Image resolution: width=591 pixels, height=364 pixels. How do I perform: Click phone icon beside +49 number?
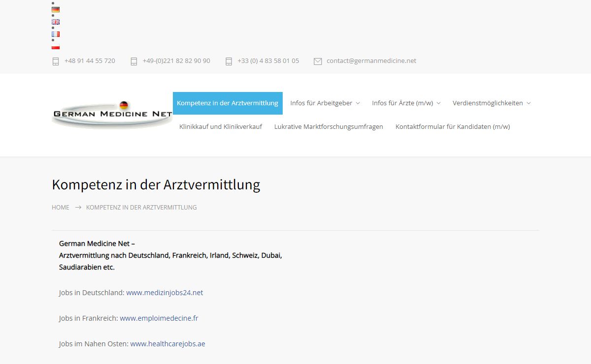(x=134, y=61)
